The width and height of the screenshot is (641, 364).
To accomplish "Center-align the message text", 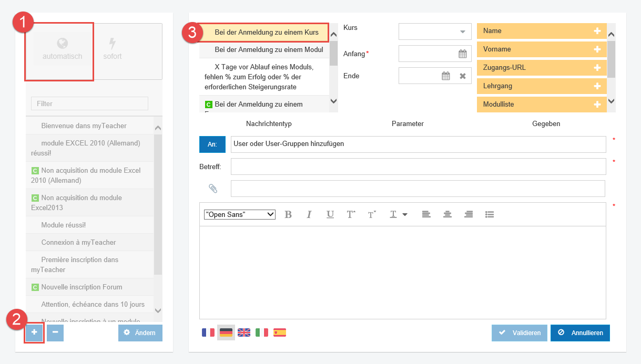I will [447, 214].
